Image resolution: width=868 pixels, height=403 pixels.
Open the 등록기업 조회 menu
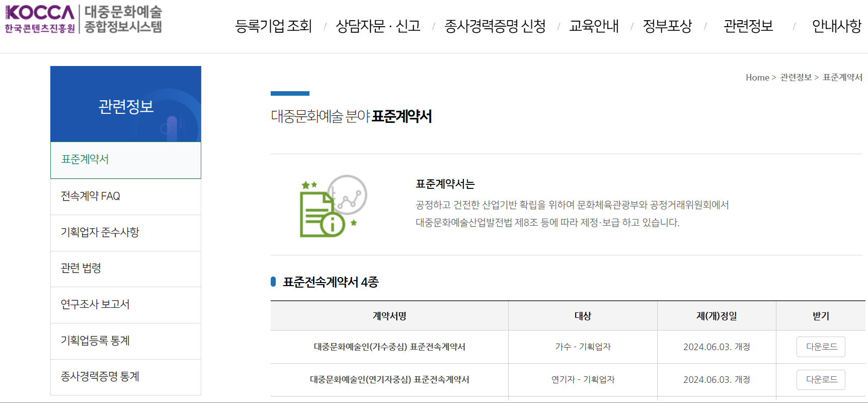click(x=274, y=26)
